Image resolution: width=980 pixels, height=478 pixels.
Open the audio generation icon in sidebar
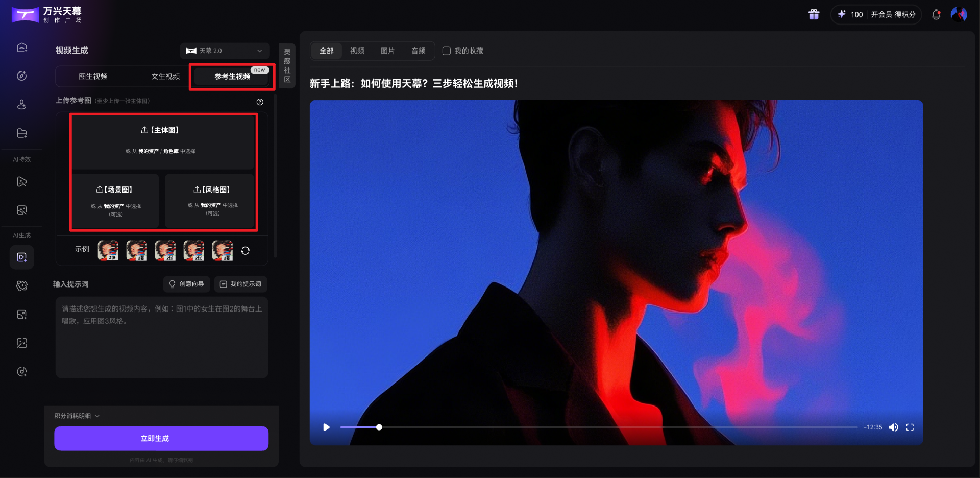[x=21, y=371]
